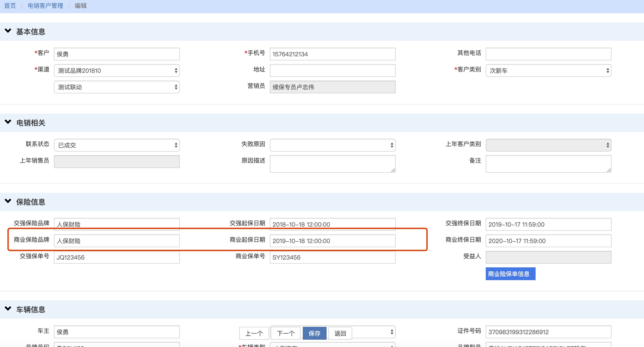Open the 渠道 dropdown showing 测试品牌201810
This screenshot has width=644, height=347.
(x=116, y=70)
